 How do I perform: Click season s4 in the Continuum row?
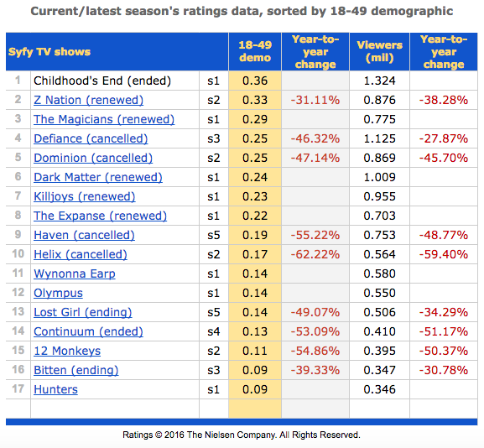click(x=214, y=331)
